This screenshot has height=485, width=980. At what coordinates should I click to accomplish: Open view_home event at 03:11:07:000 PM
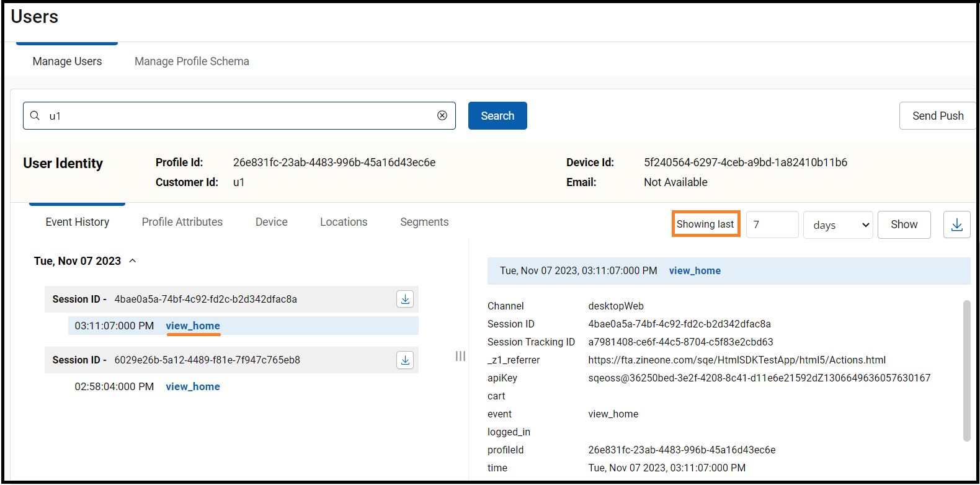[x=193, y=326]
